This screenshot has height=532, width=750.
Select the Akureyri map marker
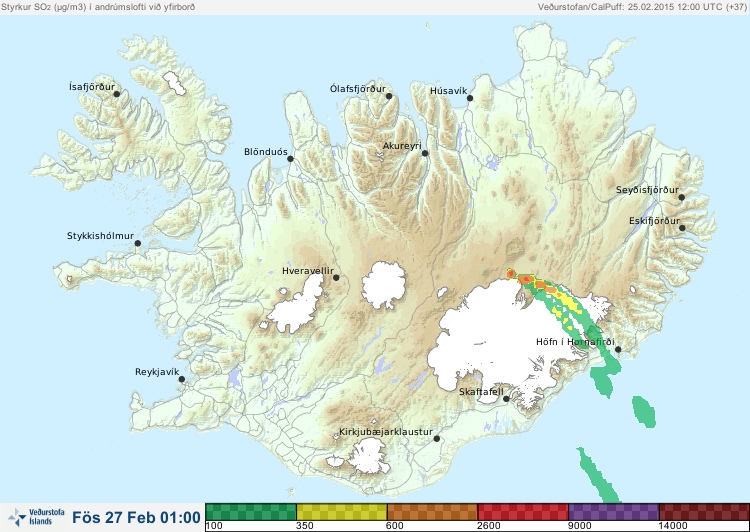point(425,153)
